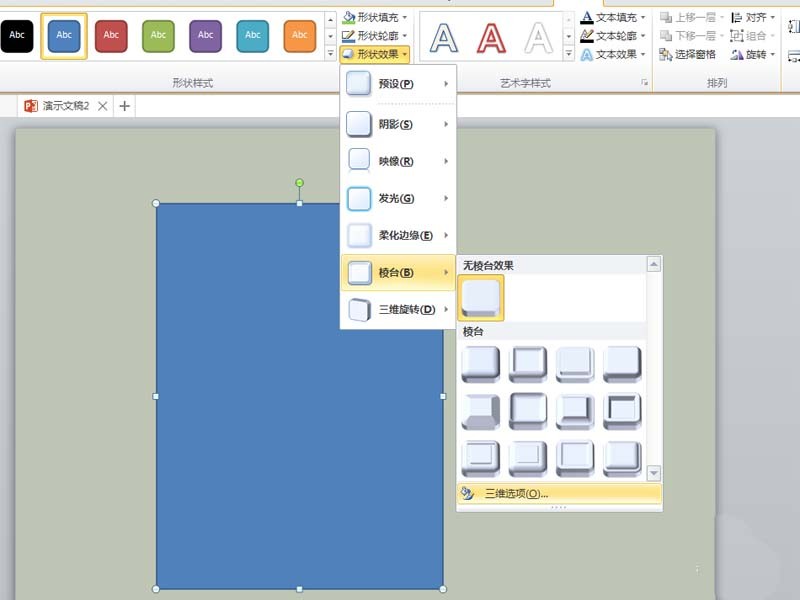Open 选择窗格 selection pane
Screen dimensions: 800x600
(x=687, y=54)
